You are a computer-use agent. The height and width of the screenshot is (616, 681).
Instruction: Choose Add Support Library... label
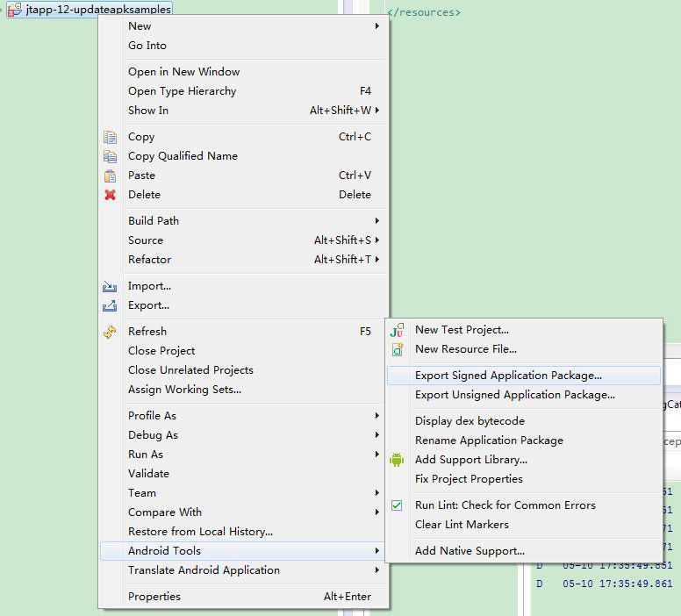471,460
